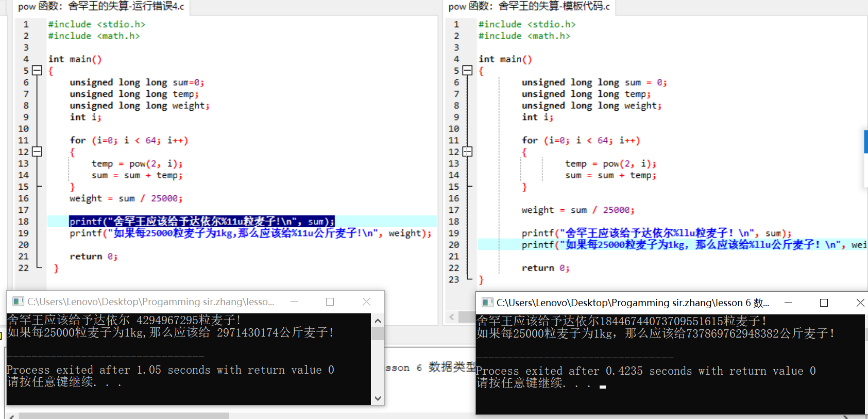
Task: Click 'sum = sum + temp;' in left editor
Action: click(x=137, y=175)
